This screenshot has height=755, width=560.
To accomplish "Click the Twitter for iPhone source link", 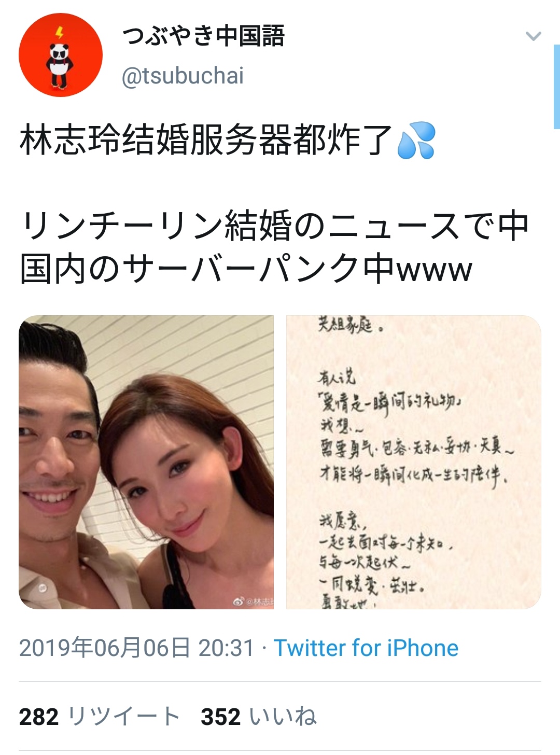I will click(366, 648).
